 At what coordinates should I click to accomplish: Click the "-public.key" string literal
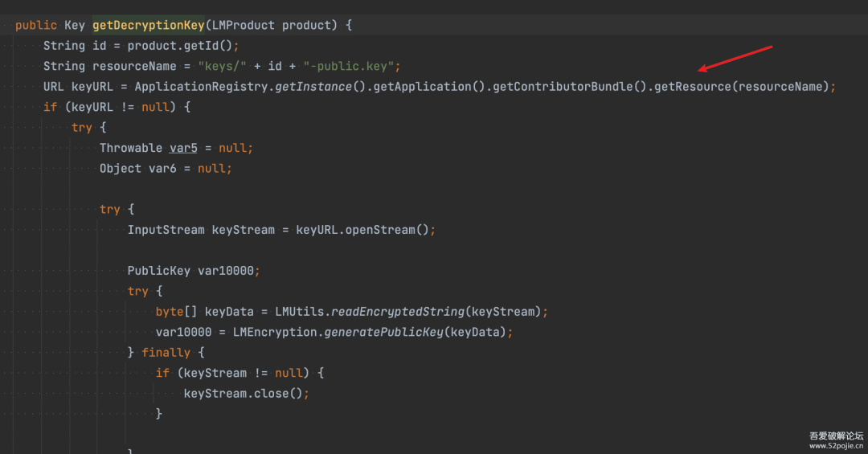pos(348,67)
